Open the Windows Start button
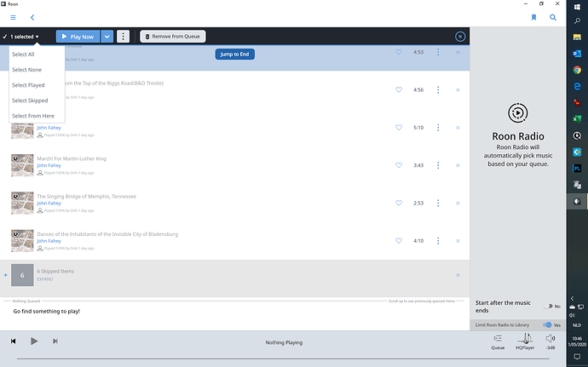This screenshot has width=588, height=367. [577, 7]
